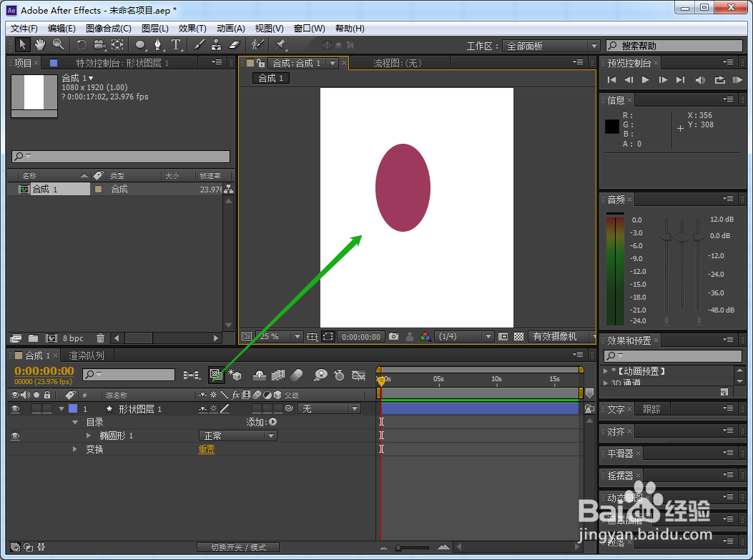Click the snapshot camera icon in viewer
This screenshot has width=753, height=560.
pos(394,337)
